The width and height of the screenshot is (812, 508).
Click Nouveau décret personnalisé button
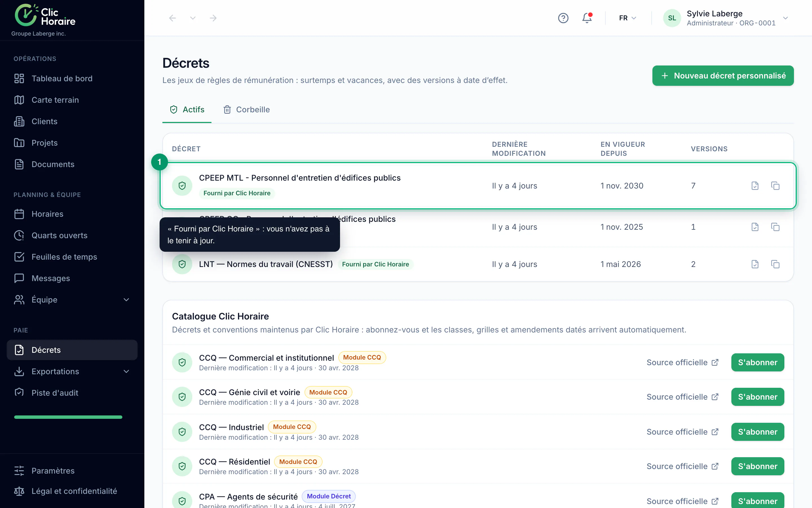pos(723,76)
